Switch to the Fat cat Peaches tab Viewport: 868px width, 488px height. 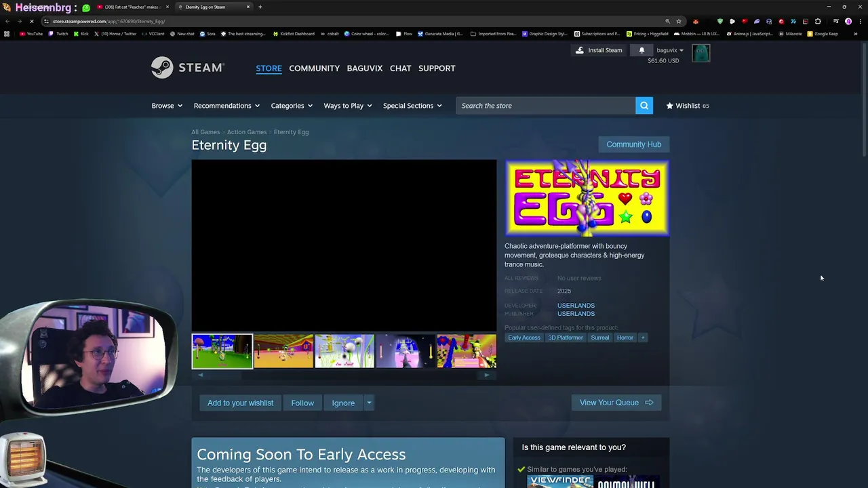click(x=132, y=7)
